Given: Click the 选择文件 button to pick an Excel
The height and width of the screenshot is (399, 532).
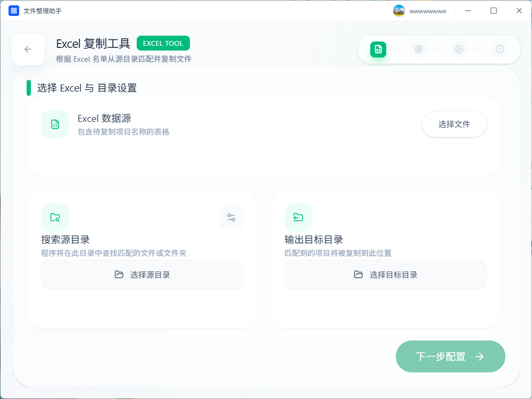Looking at the screenshot, I should (454, 124).
